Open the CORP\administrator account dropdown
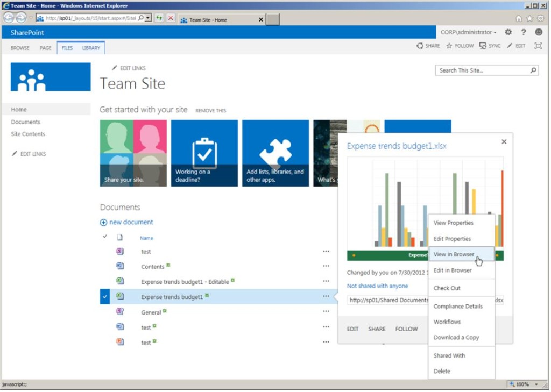The image size is (551, 392). [468, 32]
